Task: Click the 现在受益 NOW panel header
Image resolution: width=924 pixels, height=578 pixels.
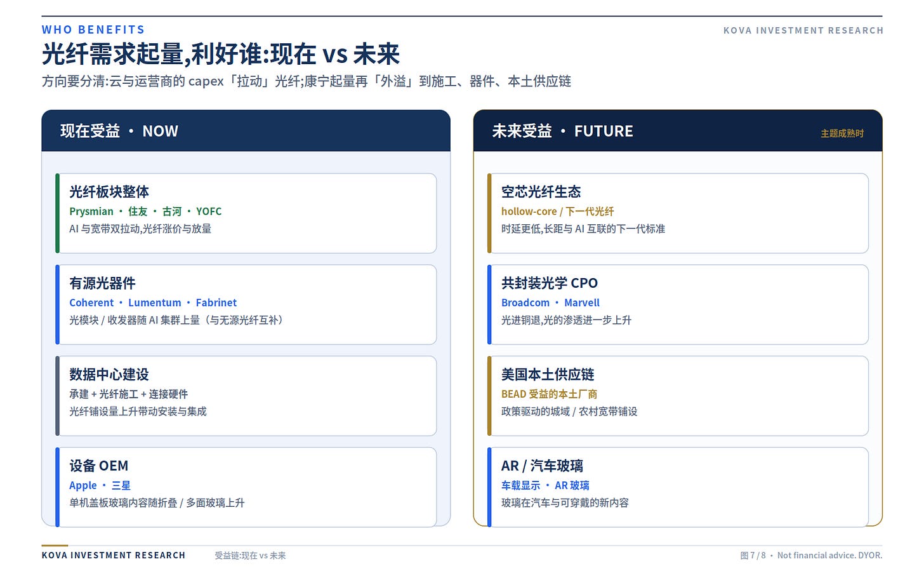Action: tap(246, 131)
